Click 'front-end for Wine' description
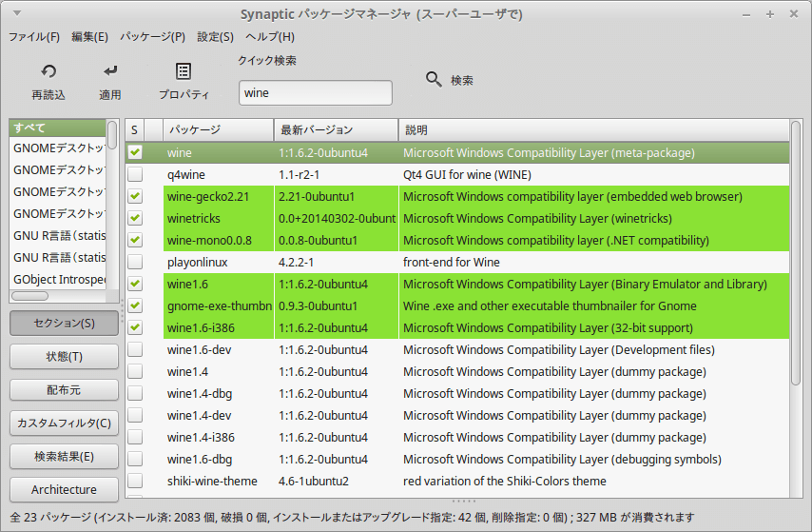 click(452, 262)
